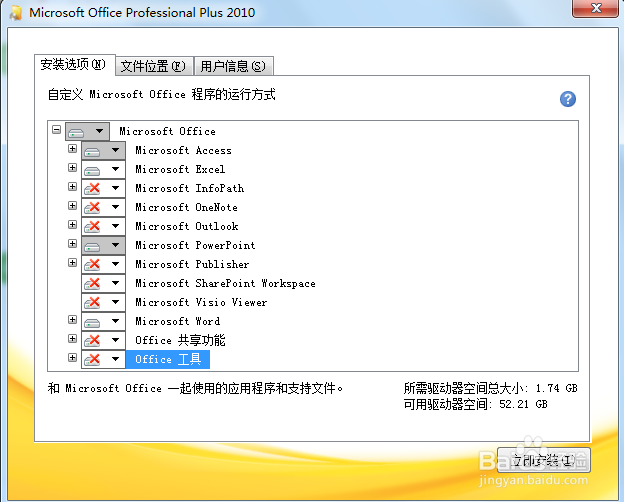Screen dimensions: 624x502
Task: Select the Microsoft Excel label
Action: point(180,170)
